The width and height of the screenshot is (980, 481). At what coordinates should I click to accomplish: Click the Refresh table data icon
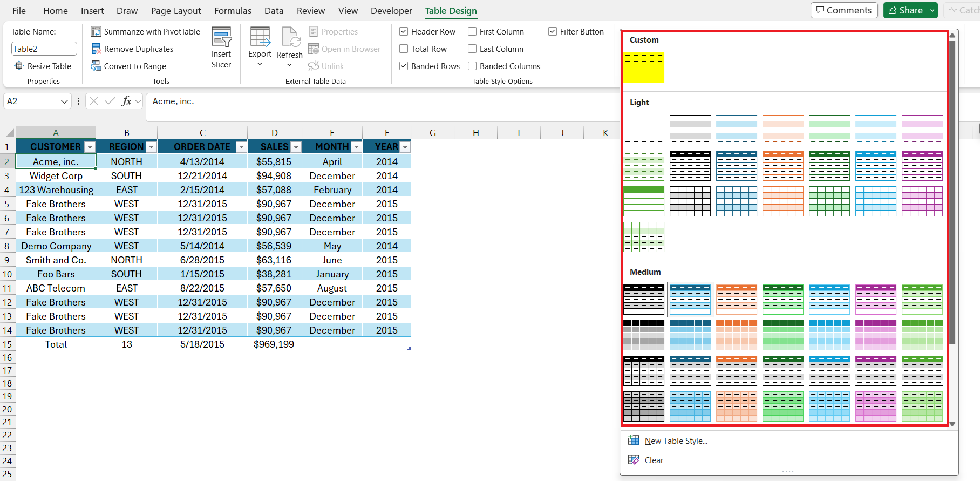tap(290, 37)
